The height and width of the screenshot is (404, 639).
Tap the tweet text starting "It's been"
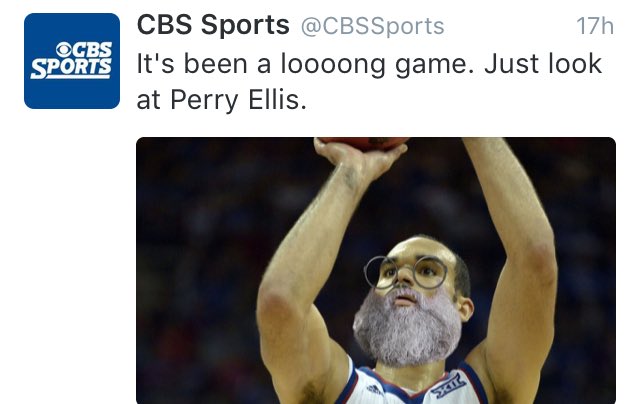pos(369,82)
